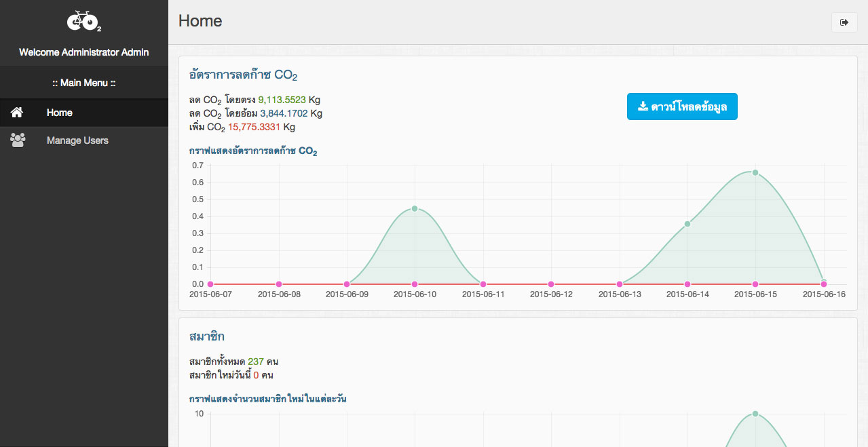Click the green data point above 2015-06-10
Viewport: 868px width, 447px height.
tap(415, 209)
